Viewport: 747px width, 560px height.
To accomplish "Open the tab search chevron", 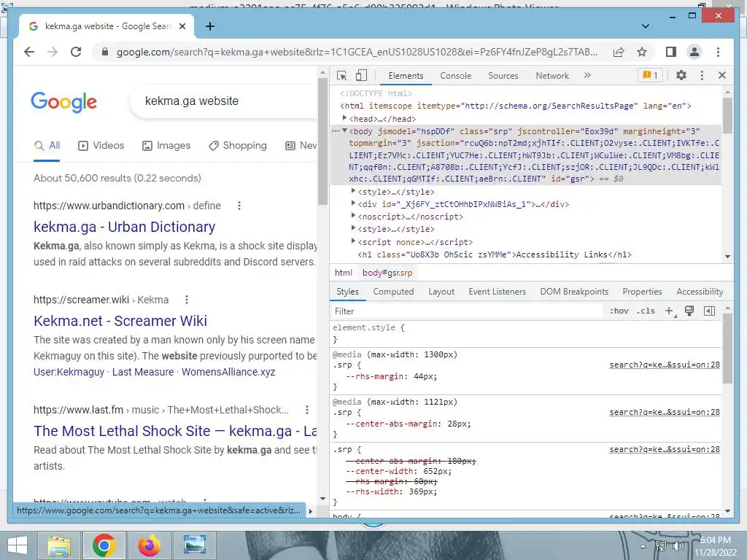I will pyautogui.click(x=646, y=26).
